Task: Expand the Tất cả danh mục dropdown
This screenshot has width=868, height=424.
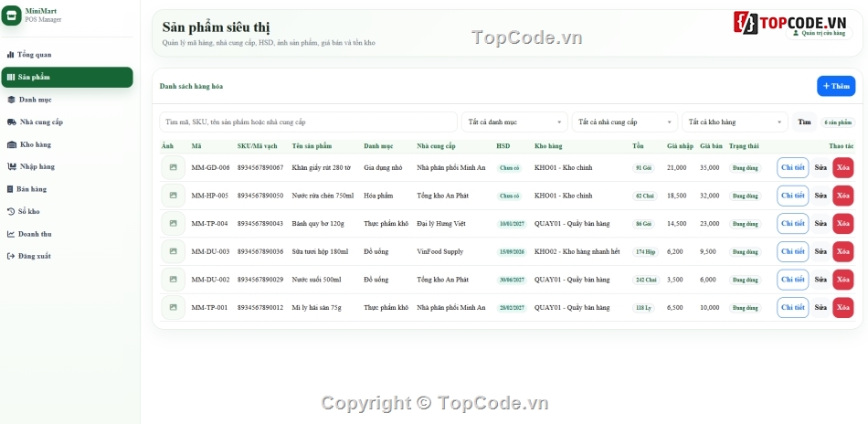Action: click(x=514, y=122)
